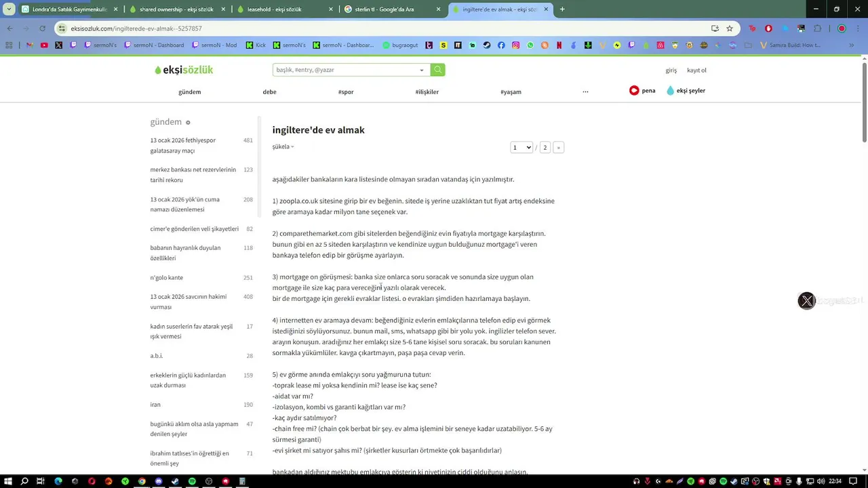868x488 pixels.
Task: Open the page number selector
Action: pyautogui.click(x=521, y=147)
